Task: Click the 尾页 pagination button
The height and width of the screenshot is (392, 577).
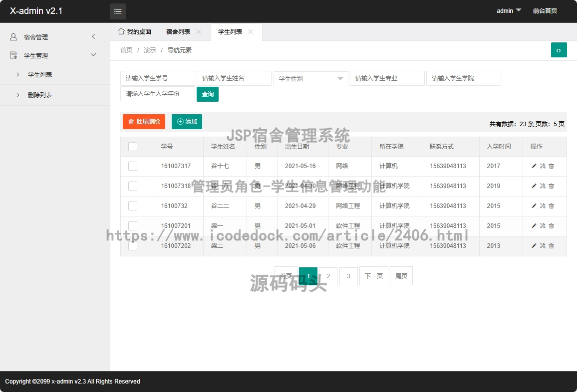Action: click(x=401, y=276)
